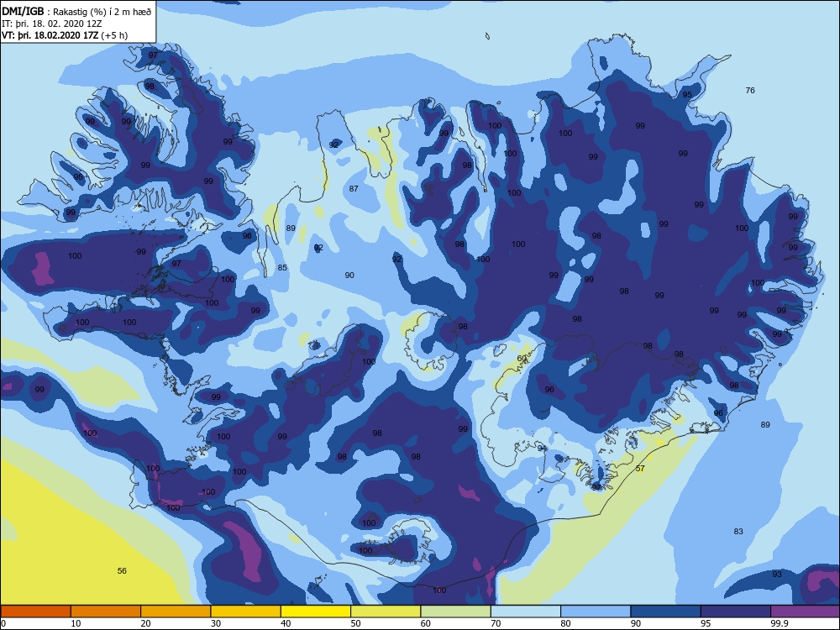This screenshot has height=630, width=840.
Task: Click the value 94 on the map
Action: click(x=542, y=449)
